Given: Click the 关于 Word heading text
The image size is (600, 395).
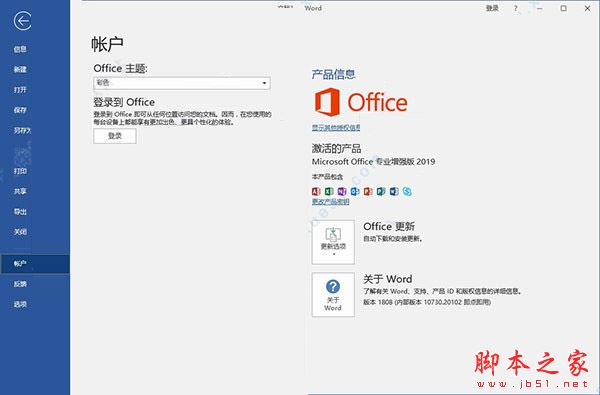Looking at the screenshot, I should [388, 279].
